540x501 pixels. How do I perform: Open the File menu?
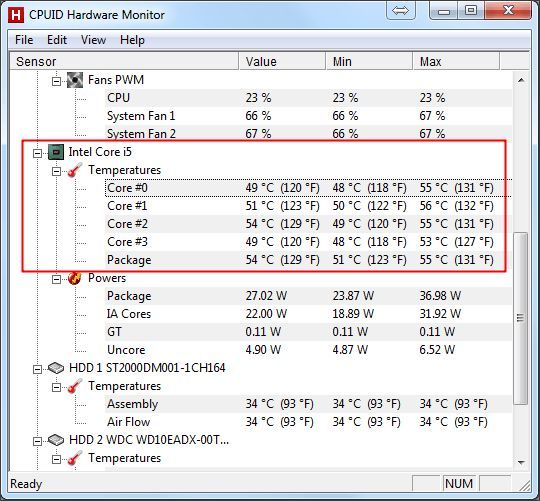point(24,40)
